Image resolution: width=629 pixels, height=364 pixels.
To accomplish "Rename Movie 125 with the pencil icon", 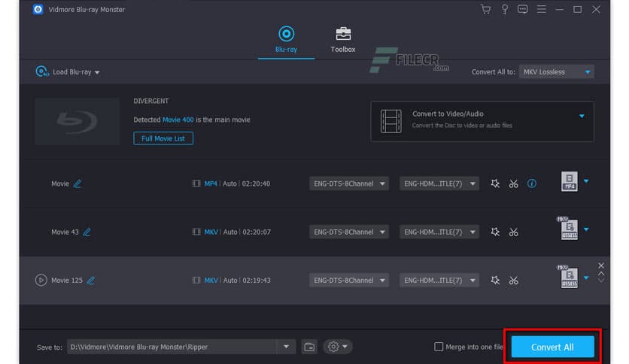I will (x=90, y=281).
